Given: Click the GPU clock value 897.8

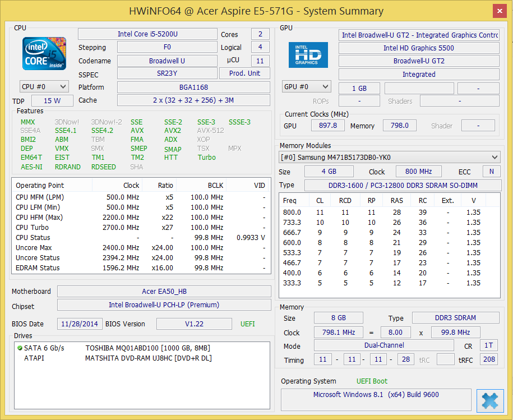Looking at the screenshot, I should click(x=328, y=126).
